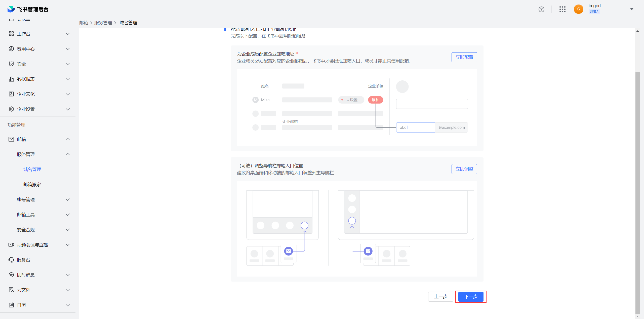Click the 数据报表 chart icon
Viewport: 644px width, 319px height.
(x=11, y=79)
